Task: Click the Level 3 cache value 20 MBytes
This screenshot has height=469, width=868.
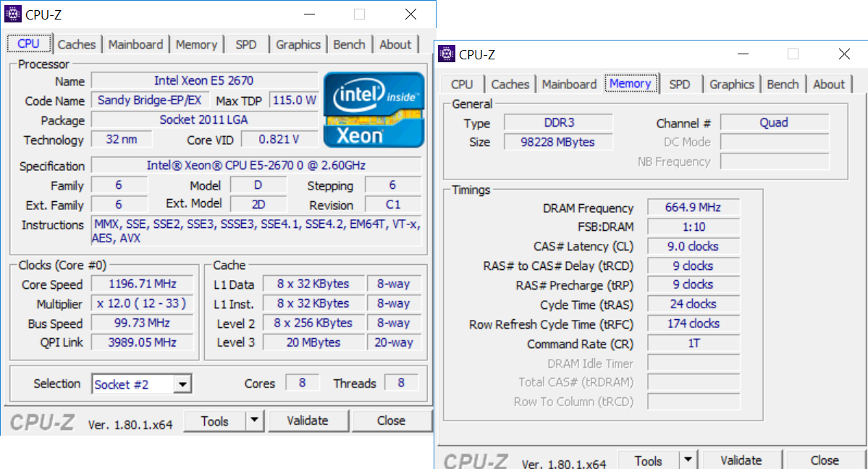Action: (313, 343)
